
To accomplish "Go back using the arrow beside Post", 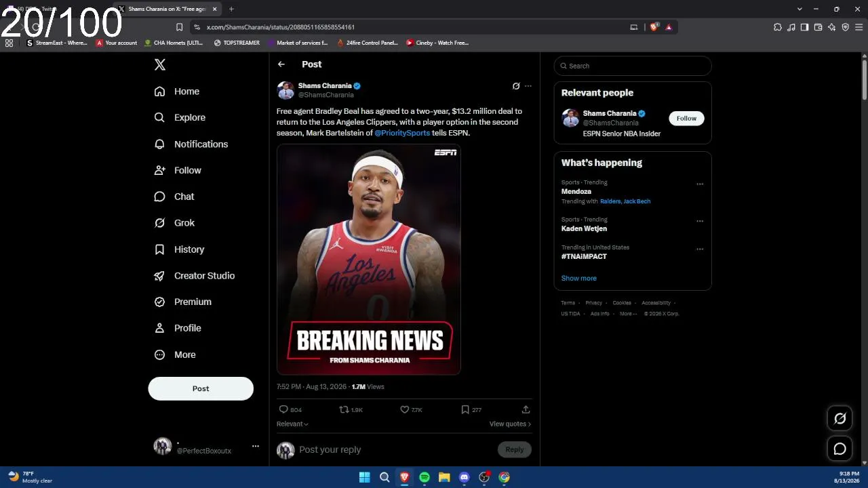I will pyautogui.click(x=281, y=64).
